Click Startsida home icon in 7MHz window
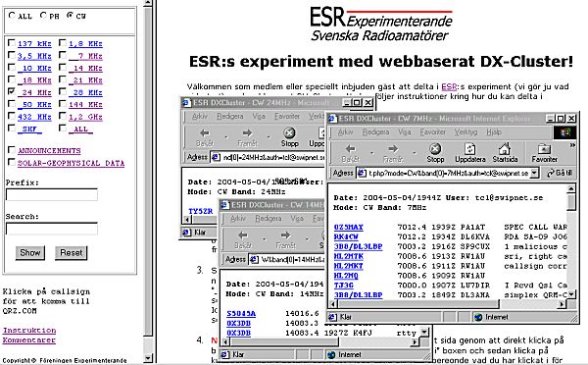 pyautogui.click(x=505, y=149)
